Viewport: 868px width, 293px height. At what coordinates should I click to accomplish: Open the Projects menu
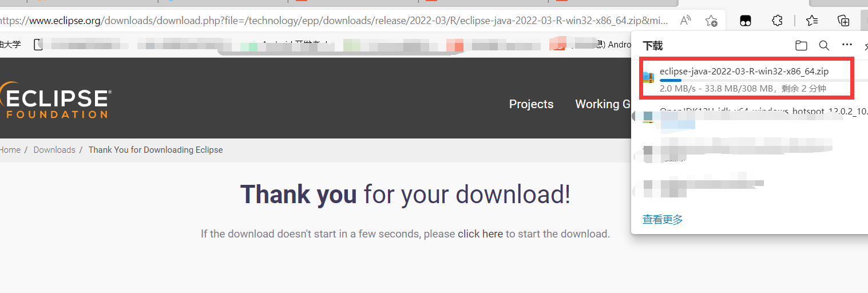point(531,104)
